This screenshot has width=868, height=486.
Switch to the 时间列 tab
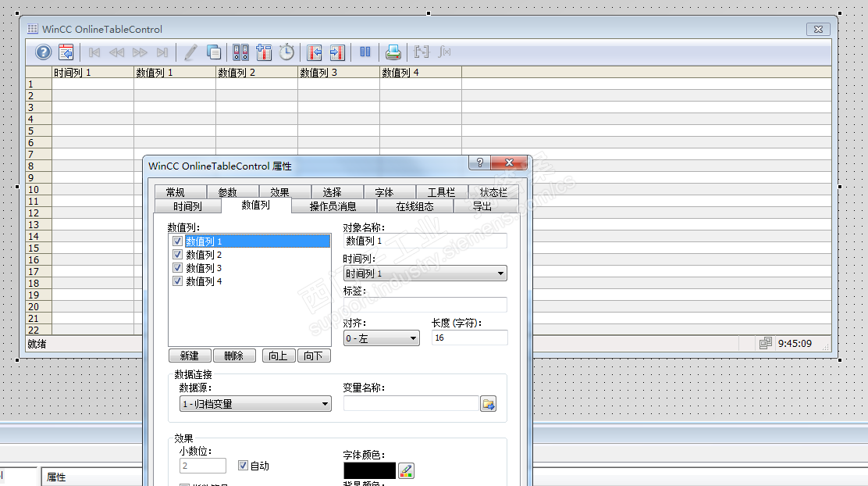(187, 206)
